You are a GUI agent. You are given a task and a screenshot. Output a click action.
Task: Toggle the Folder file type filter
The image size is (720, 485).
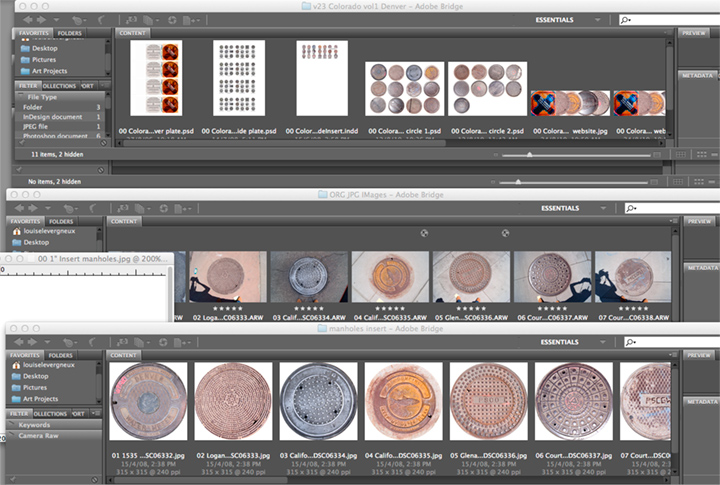62,107
